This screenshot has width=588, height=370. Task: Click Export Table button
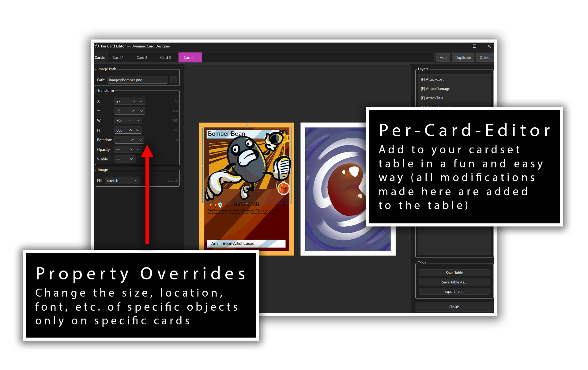click(x=454, y=291)
